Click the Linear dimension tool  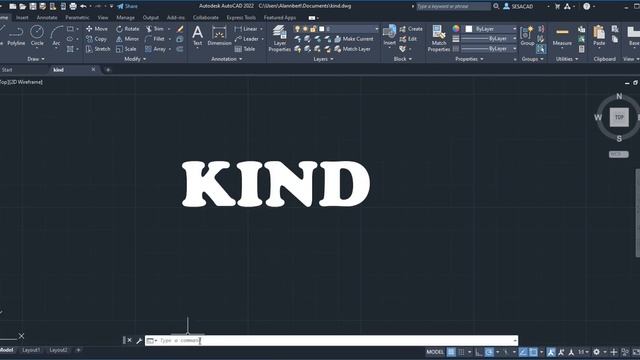[246, 29]
